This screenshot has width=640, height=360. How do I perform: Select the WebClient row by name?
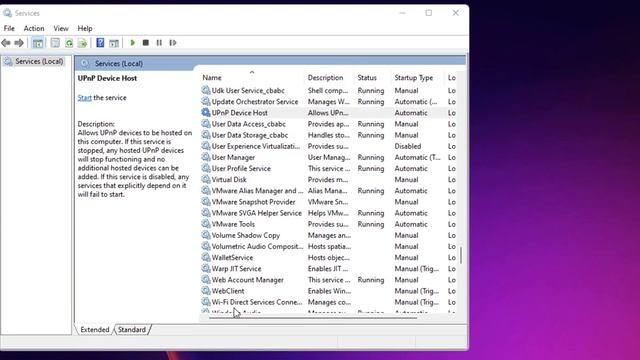[x=228, y=291]
